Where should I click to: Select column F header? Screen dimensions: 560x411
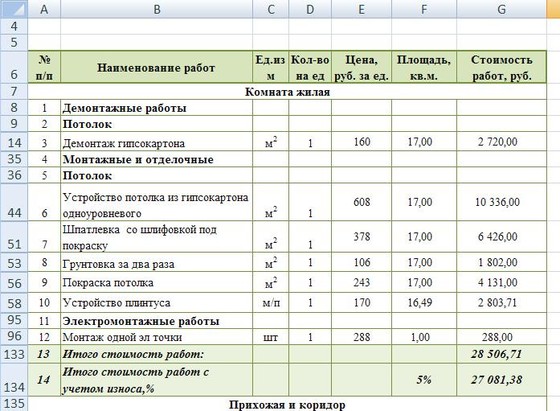[x=424, y=9]
